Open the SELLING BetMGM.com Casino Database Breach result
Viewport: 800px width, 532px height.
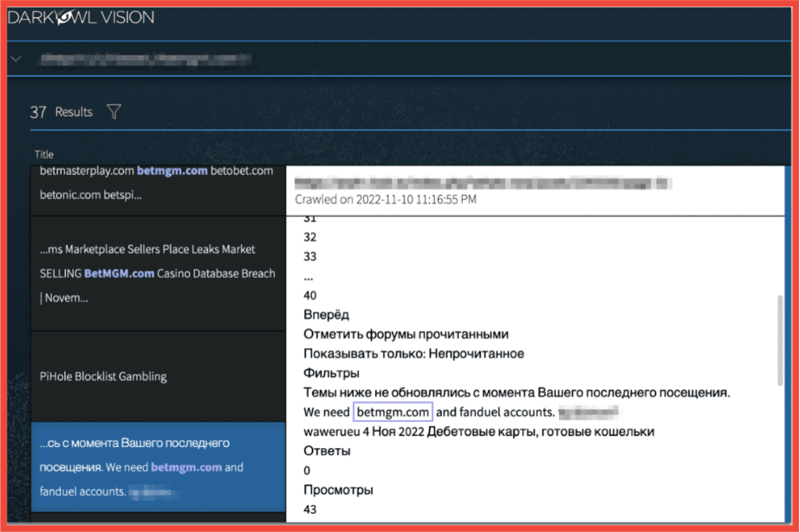[x=158, y=274]
